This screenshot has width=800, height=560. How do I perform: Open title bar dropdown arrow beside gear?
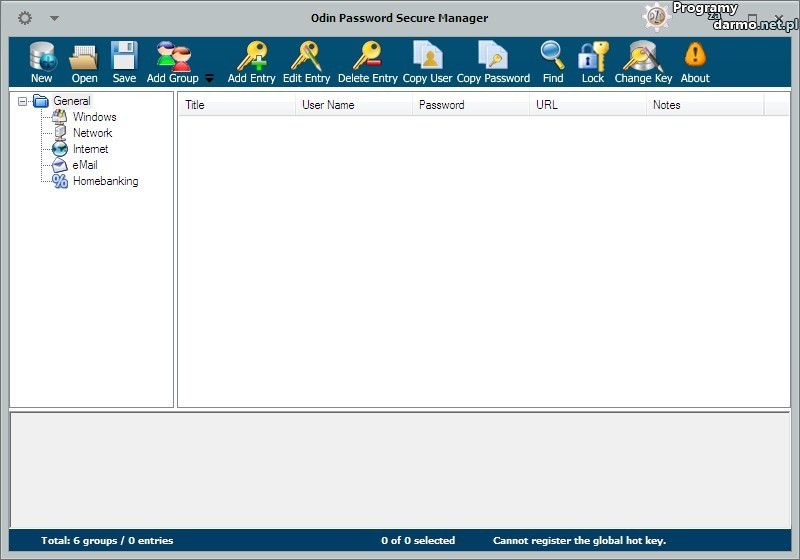tap(54, 18)
